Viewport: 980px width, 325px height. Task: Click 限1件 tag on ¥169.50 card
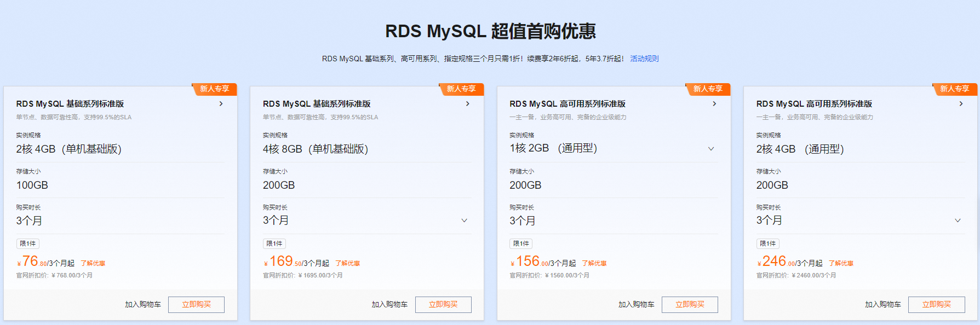click(274, 244)
